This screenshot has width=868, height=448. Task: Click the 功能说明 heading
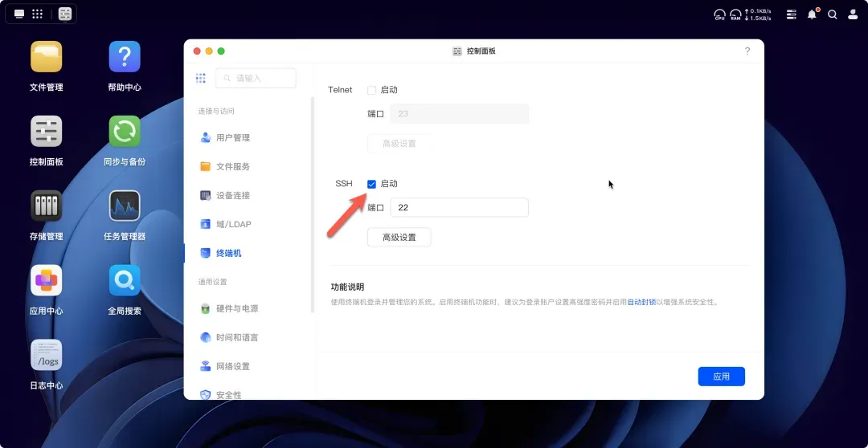click(348, 287)
